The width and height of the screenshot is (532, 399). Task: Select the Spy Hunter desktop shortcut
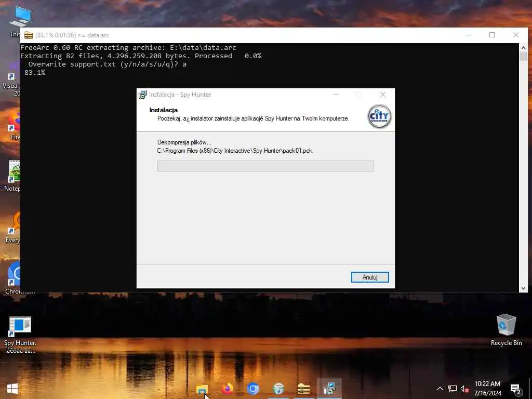(20, 335)
